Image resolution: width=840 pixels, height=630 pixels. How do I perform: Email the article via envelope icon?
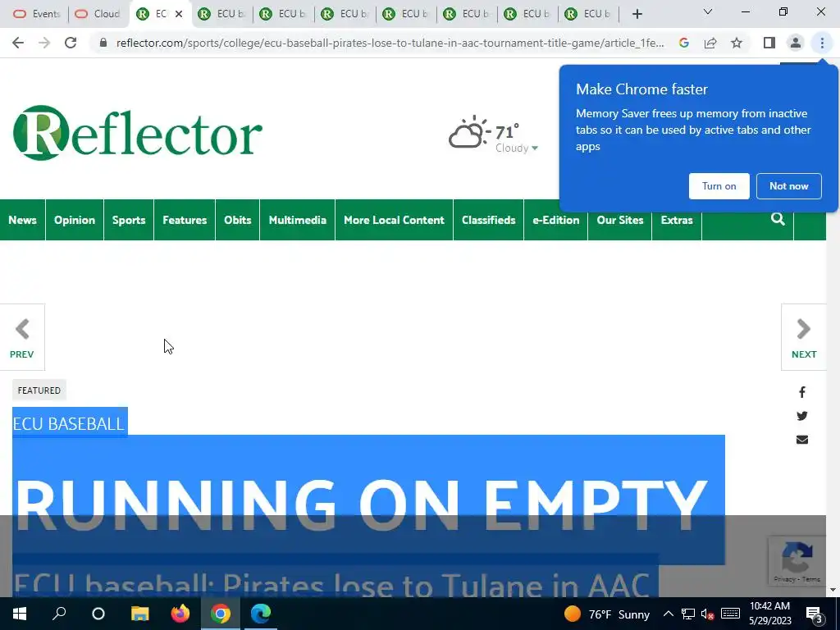coord(802,440)
